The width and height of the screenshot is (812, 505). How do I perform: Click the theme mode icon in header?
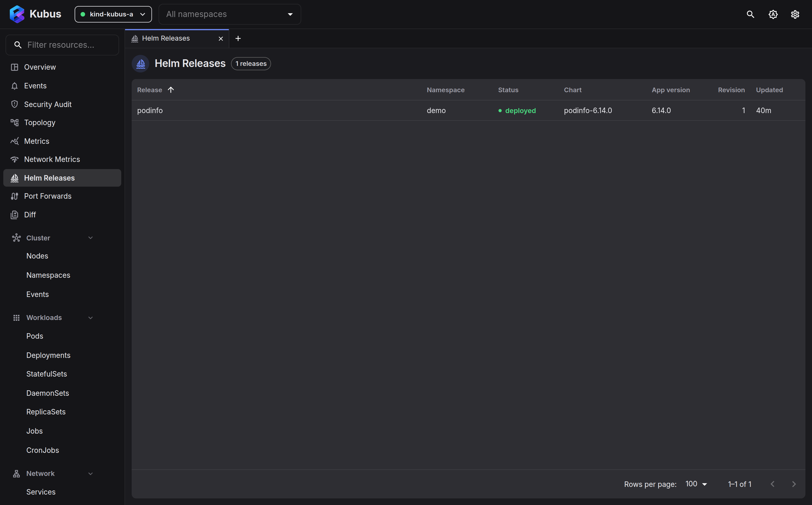(773, 14)
